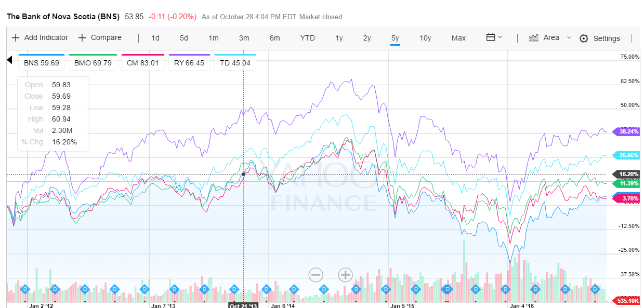The width and height of the screenshot is (644, 308).
Task: Click the 75.00% y-axis label
Action: [x=630, y=57]
